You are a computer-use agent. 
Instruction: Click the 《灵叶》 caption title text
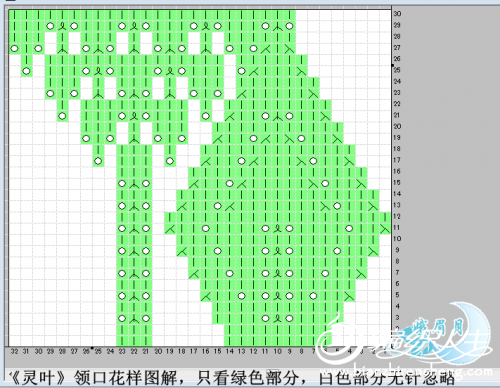[x=38, y=378]
